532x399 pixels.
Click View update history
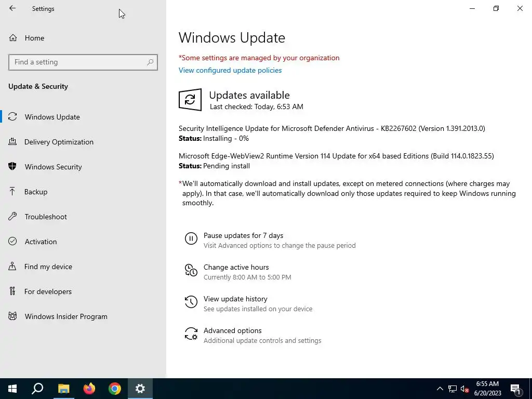[x=235, y=299]
